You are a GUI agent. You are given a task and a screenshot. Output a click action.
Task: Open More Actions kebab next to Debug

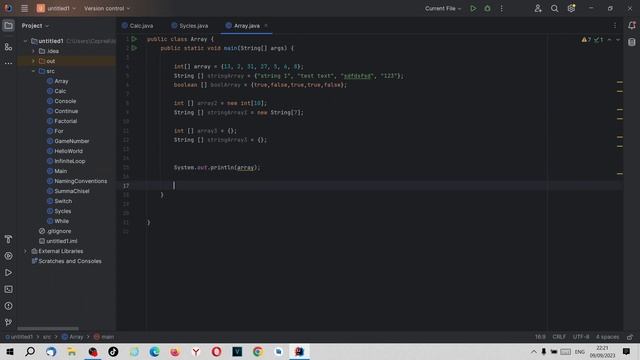click(x=502, y=8)
